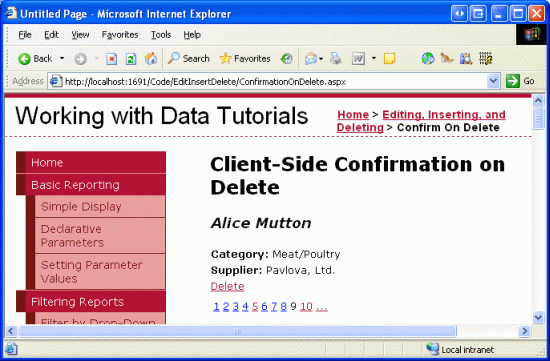The image size is (550, 361).
Task: Open the Favorites menu
Action: [120, 35]
